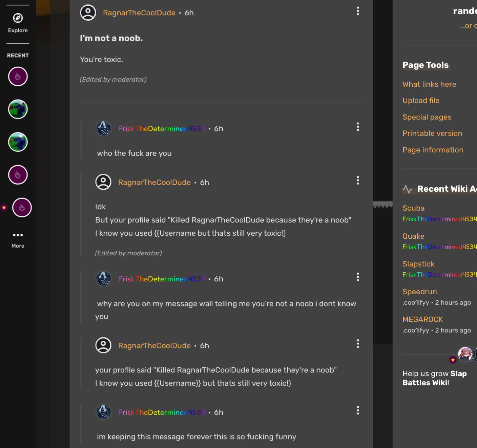
Task: Click the second recent wiki thumbnail
Action: [18, 109]
